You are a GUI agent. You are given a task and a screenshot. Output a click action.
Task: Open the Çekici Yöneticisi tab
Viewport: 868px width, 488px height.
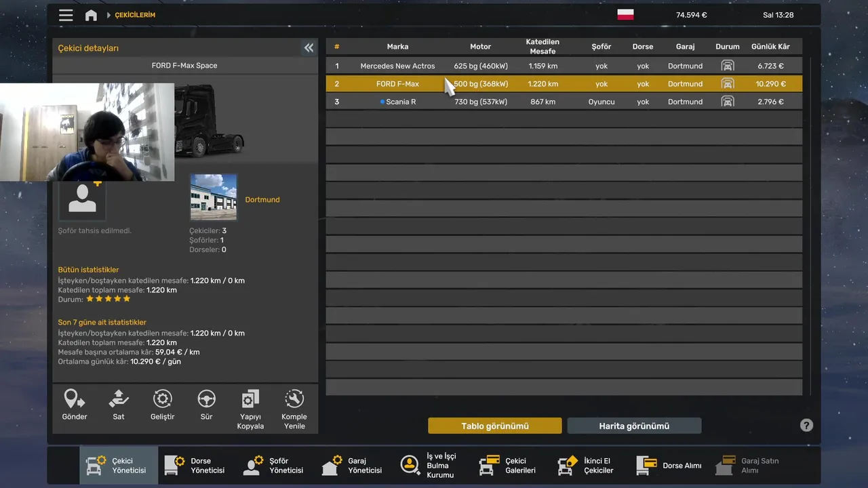(x=119, y=465)
